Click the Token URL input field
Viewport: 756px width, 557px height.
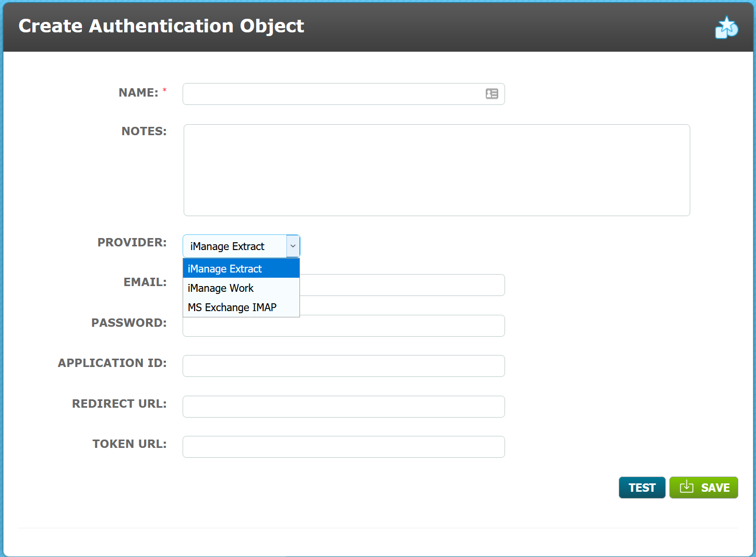coord(343,447)
